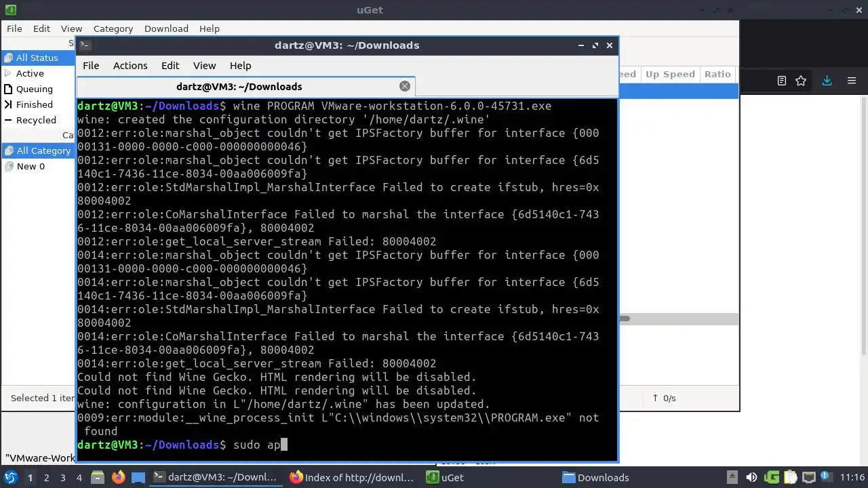
Task: Open uGet's View menu
Action: pos(71,28)
